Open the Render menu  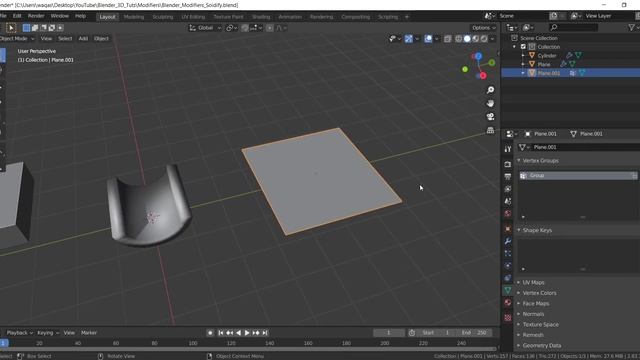[36, 16]
